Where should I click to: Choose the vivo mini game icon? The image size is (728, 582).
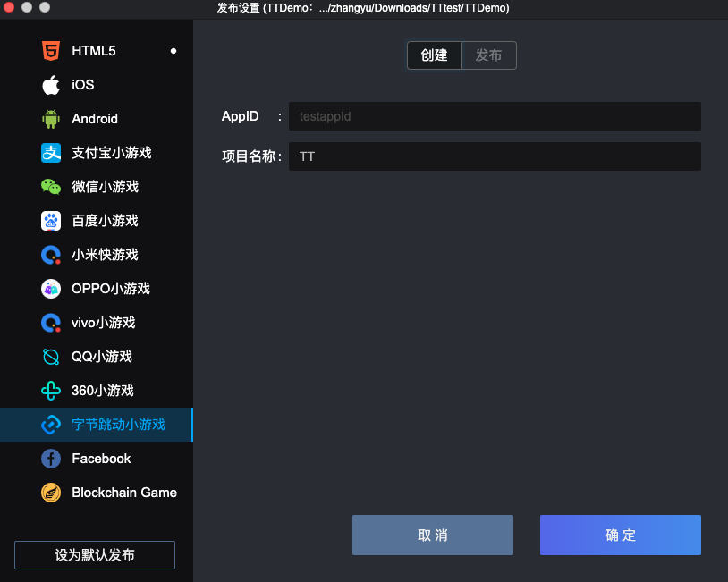(x=51, y=323)
